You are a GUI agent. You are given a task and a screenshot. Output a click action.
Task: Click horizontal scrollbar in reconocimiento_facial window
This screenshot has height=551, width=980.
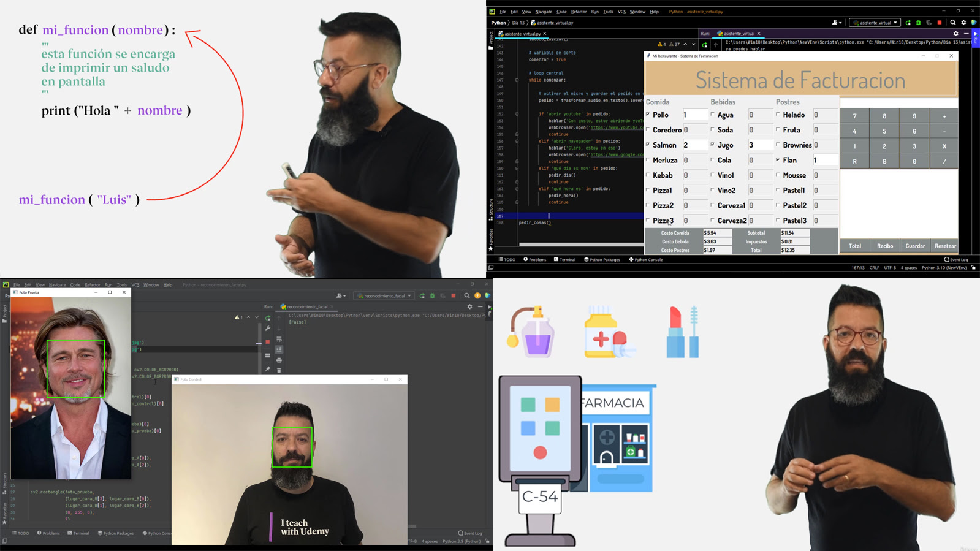click(x=412, y=526)
